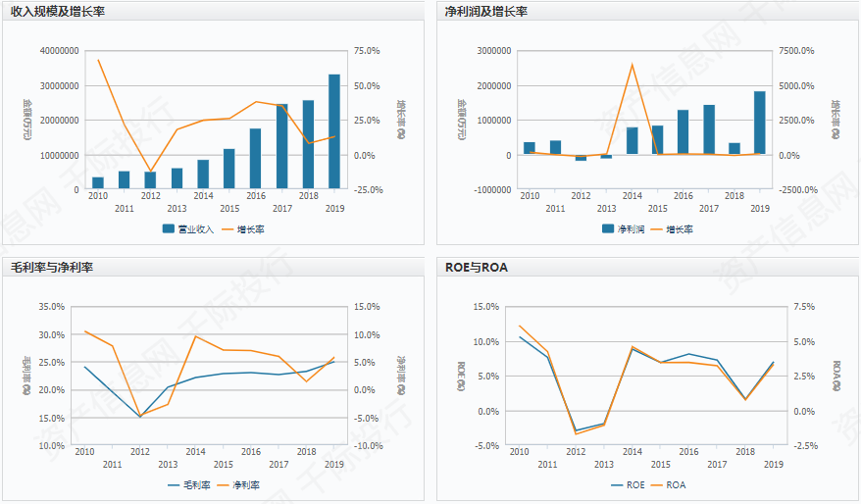Image resolution: width=861 pixels, height=504 pixels.
Task: Hide the ROE line via legend
Action: pos(628,485)
